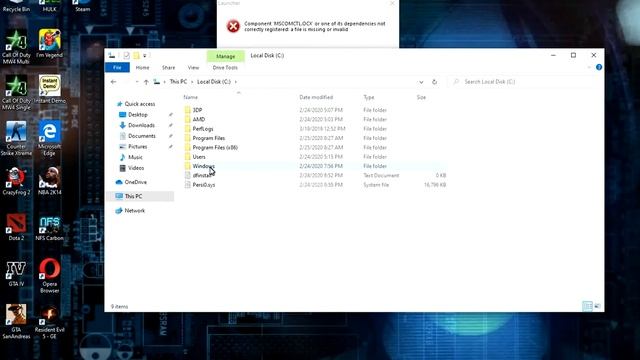
Task: Click the Up one level arrow
Action: 146,82
